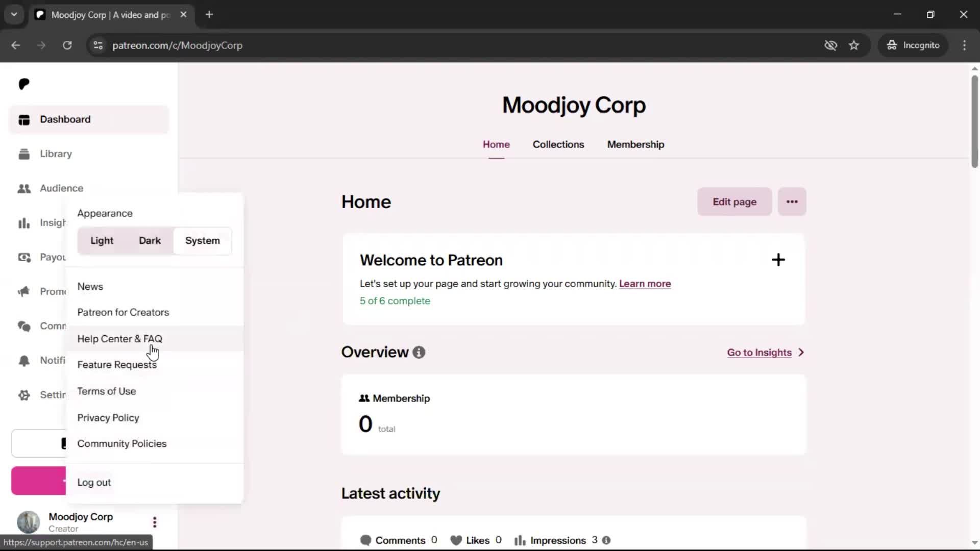Click the Insights bar chart icon
This screenshot has height=551, width=980.
point(24,223)
